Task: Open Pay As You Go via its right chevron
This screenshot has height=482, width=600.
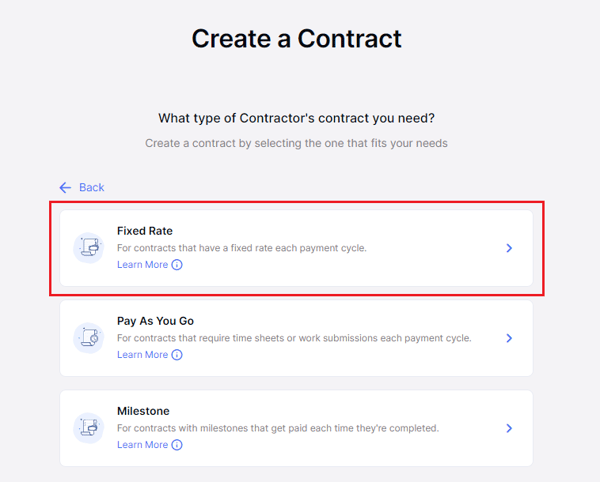Action: (509, 338)
